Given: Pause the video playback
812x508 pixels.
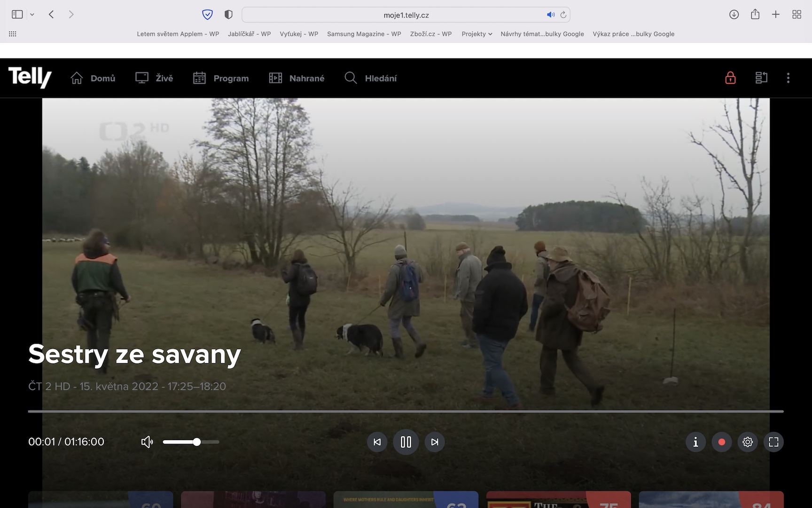Looking at the screenshot, I should (x=406, y=442).
